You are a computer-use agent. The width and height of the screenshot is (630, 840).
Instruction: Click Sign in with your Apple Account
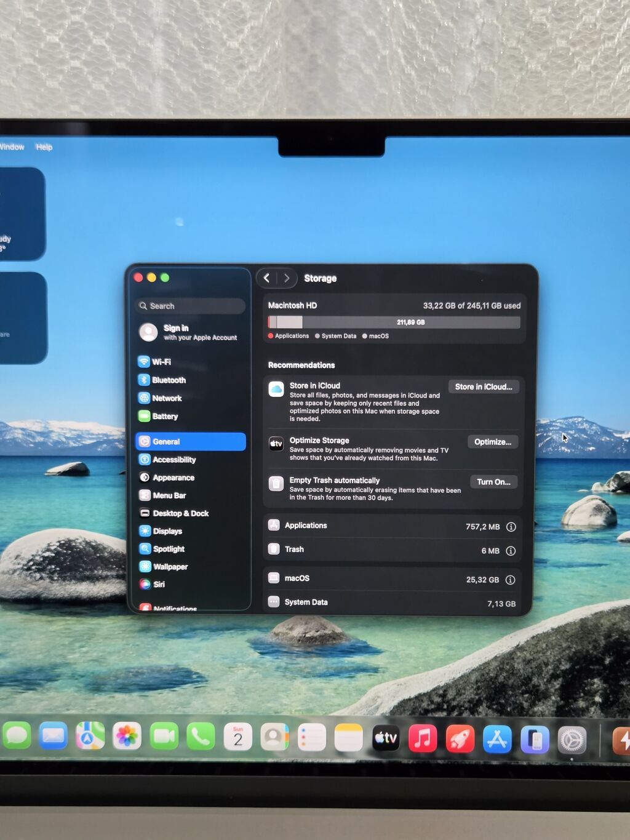pos(191,332)
